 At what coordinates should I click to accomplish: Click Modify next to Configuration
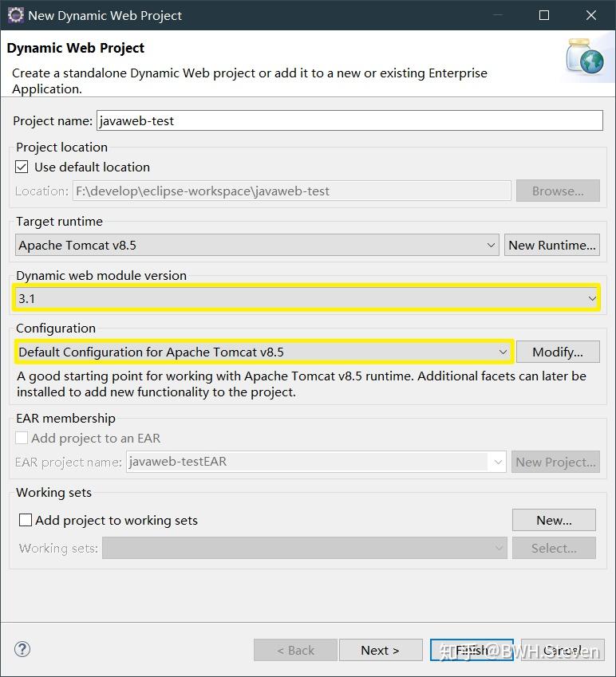point(558,352)
